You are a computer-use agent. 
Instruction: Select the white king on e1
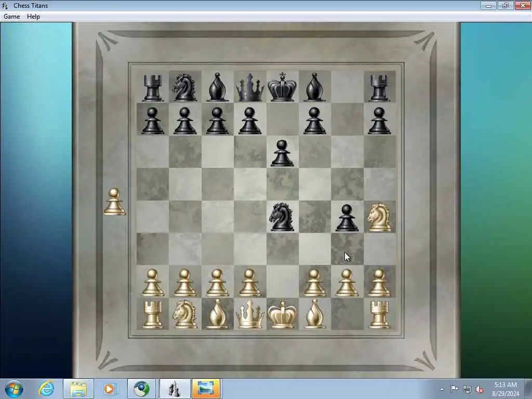282,314
